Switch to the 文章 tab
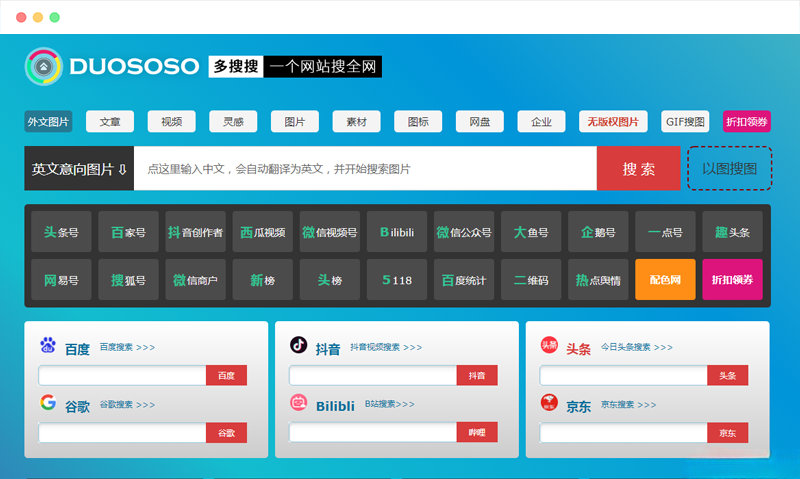Screen dimensions: 800x479 tap(110, 121)
